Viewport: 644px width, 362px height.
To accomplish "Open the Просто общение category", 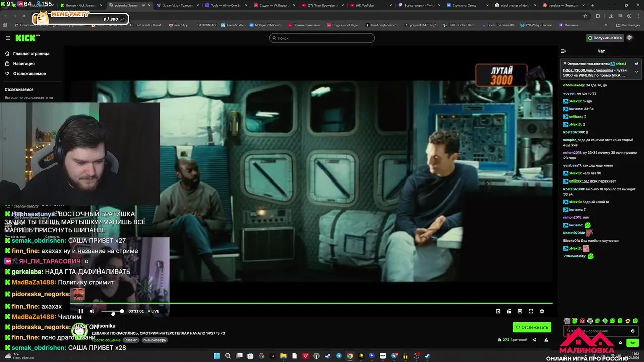I will point(106,340).
